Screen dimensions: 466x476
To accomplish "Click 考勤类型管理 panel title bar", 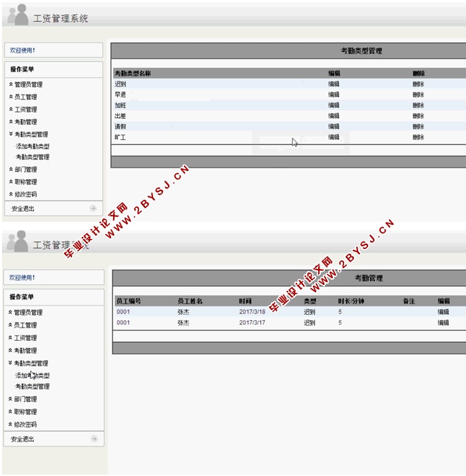I will [288, 51].
